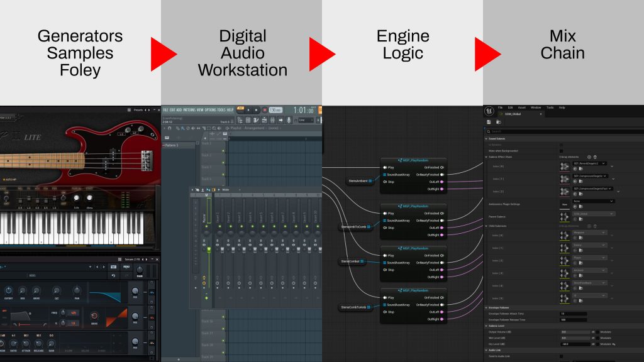Image resolution: width=644 pixels, height=362 pixels.
Task: Browse to Index 0 effect asset folder icon
Action: pyautogui.click(x=580, y=168)
